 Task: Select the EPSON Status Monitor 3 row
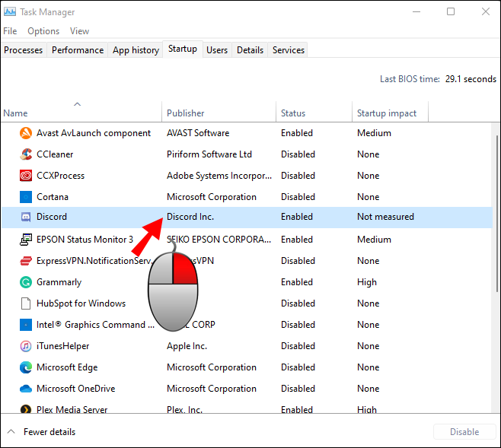pyautogui.click(x=85, y=240)
